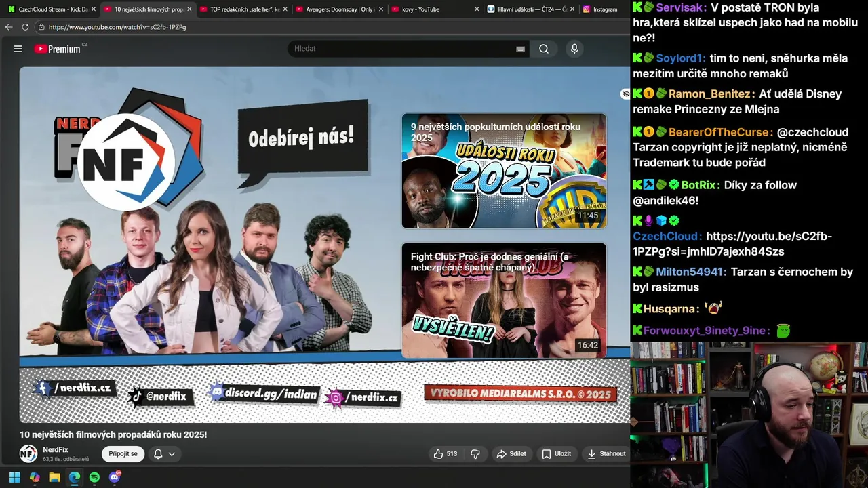This screenshot has height=488, width=868.
Task: Select the youtube.com URL in the address bar
Action: (117, 27)
